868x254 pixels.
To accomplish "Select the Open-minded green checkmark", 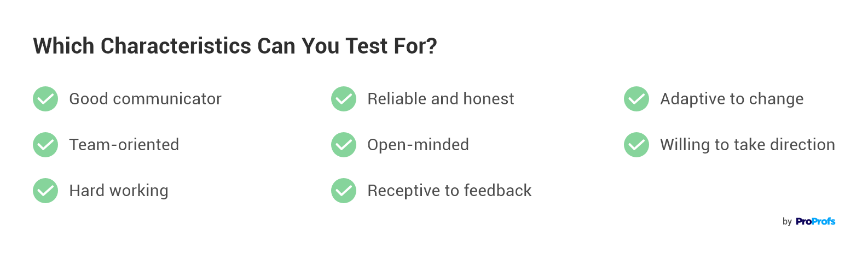I will coord(344,145).
